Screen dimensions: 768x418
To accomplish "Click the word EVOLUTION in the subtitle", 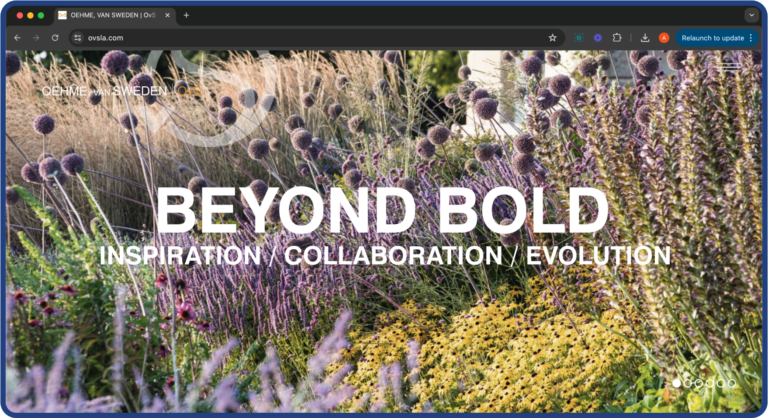I will click(599, 255).
